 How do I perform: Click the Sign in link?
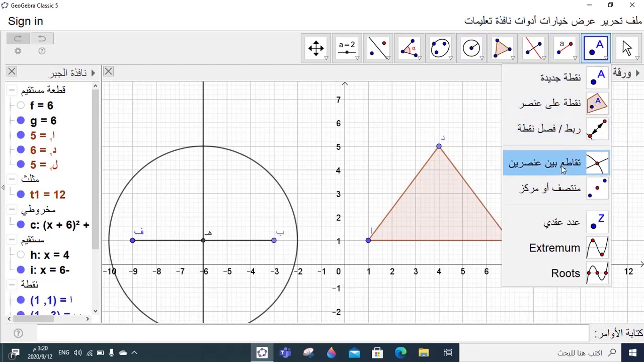26,21
